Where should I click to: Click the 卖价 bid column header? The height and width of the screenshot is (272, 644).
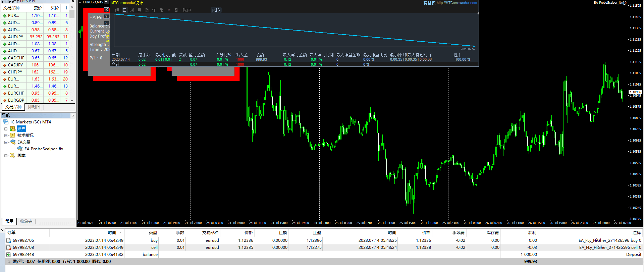[35, 8]
